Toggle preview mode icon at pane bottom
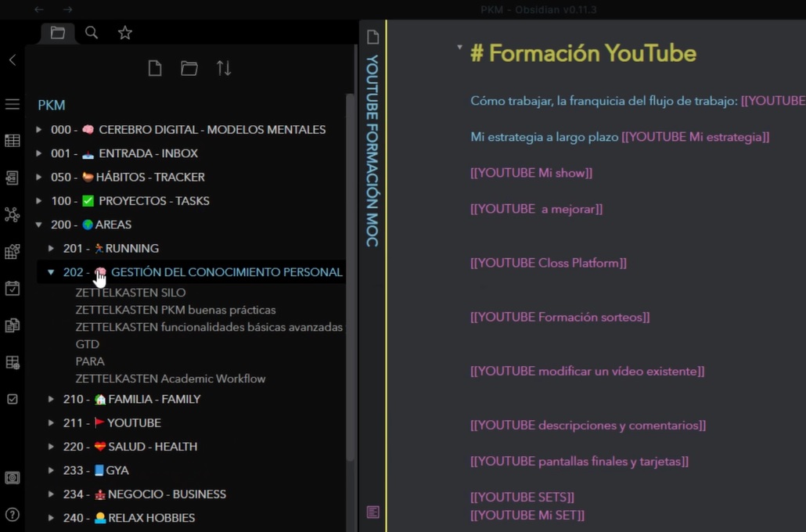806x532 pixels. point(372,512)
